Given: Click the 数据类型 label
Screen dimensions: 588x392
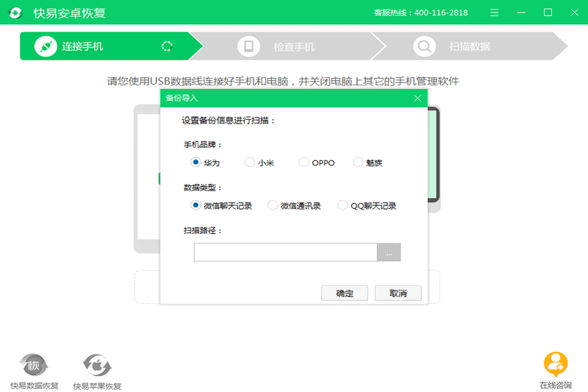Looking at the screenshot, I should (203, 188).
